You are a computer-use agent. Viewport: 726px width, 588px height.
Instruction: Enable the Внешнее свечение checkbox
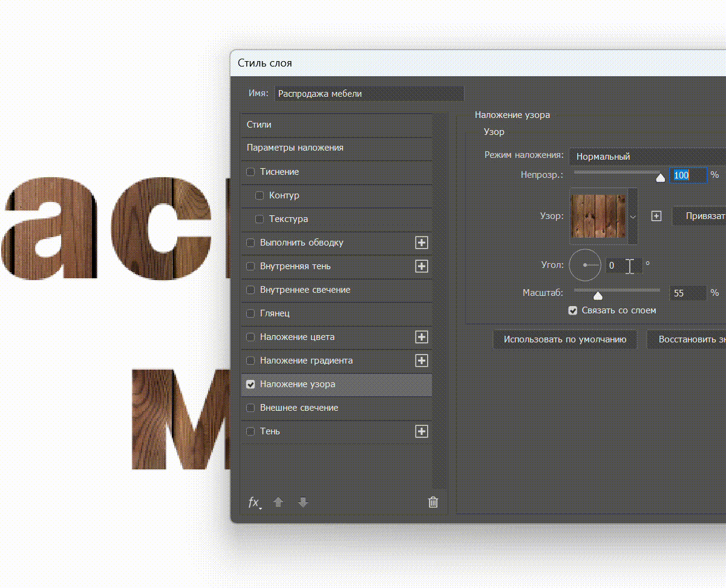pyautogui.click(x=251, y=408)
